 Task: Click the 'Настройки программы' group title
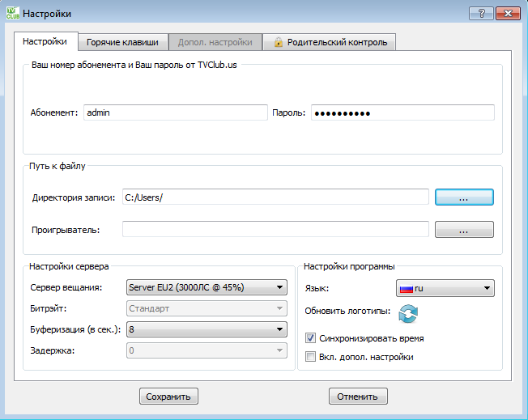pyautogui.click(x=349, y=266)
